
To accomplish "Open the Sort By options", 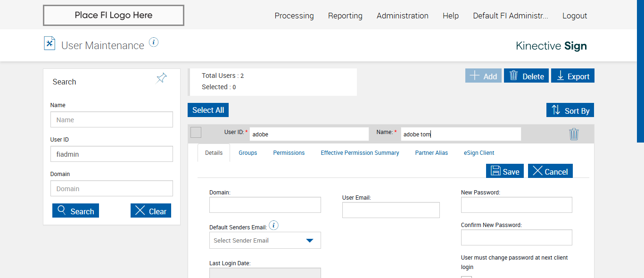I will (x=570, y=110).
